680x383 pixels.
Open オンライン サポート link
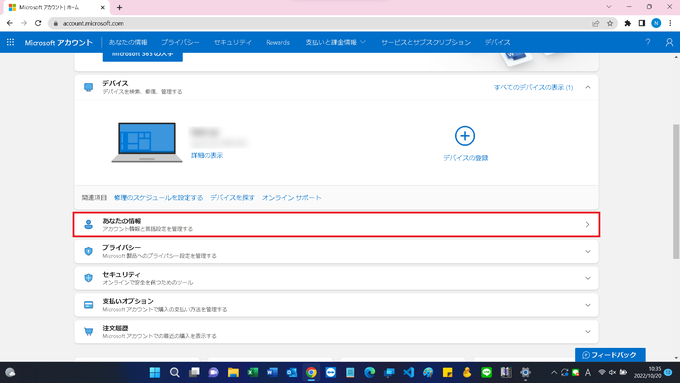tap(291, 197)
